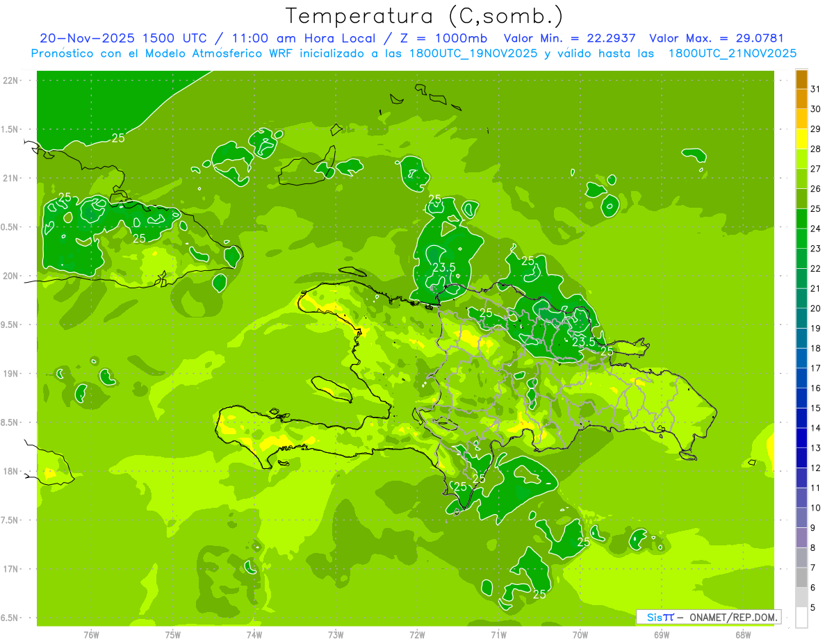Viewport: 834px width, 644px height.
Task: Click the "22N" latitude axis label
Action: pos(12,81)
